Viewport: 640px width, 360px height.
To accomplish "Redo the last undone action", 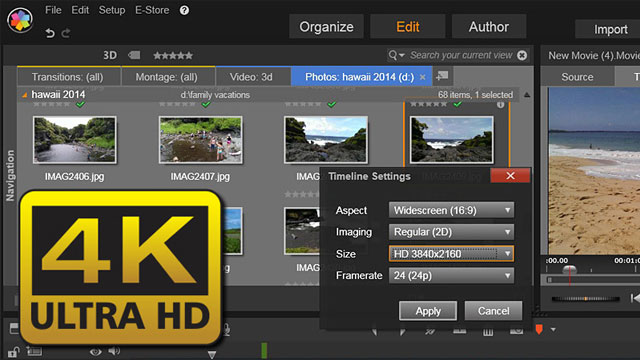I will tap(66, 33).
